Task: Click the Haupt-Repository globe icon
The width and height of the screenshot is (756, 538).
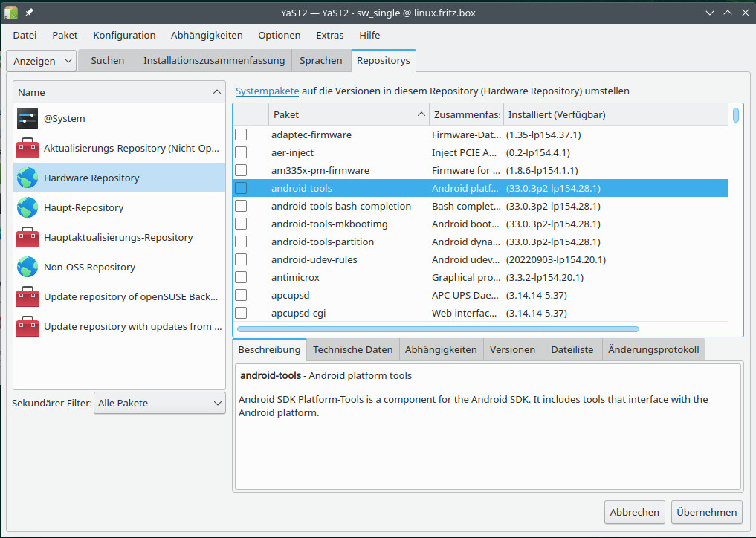Action: coord(27,207)
